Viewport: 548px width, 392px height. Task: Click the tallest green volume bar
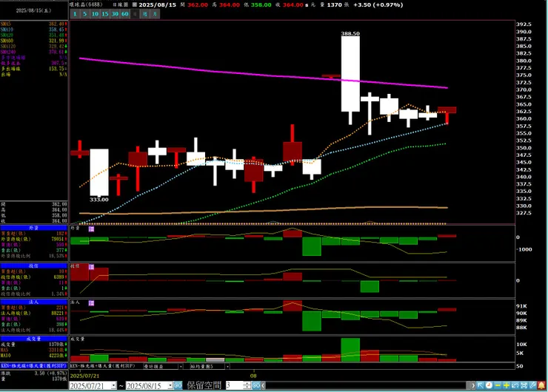tap(350, 350)
